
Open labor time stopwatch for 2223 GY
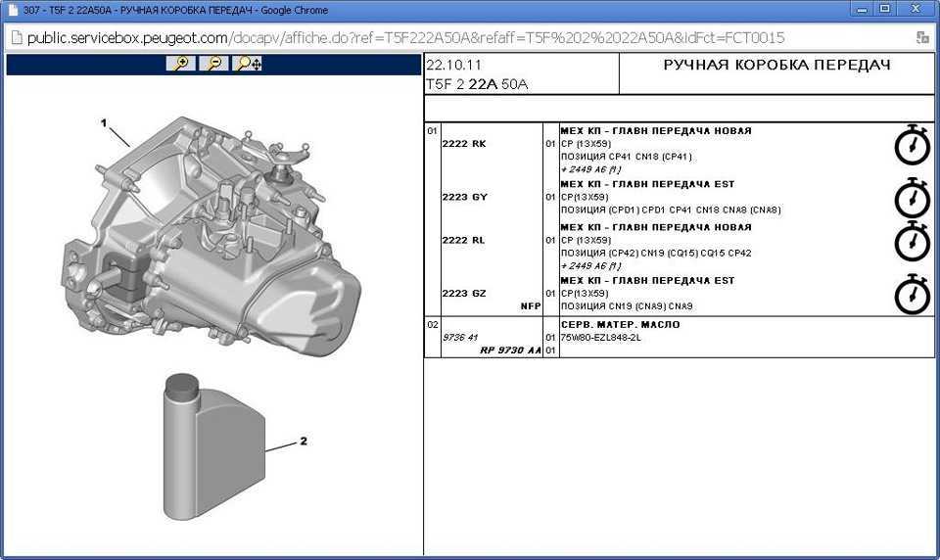pyautogui.click(x=912, y=197)
